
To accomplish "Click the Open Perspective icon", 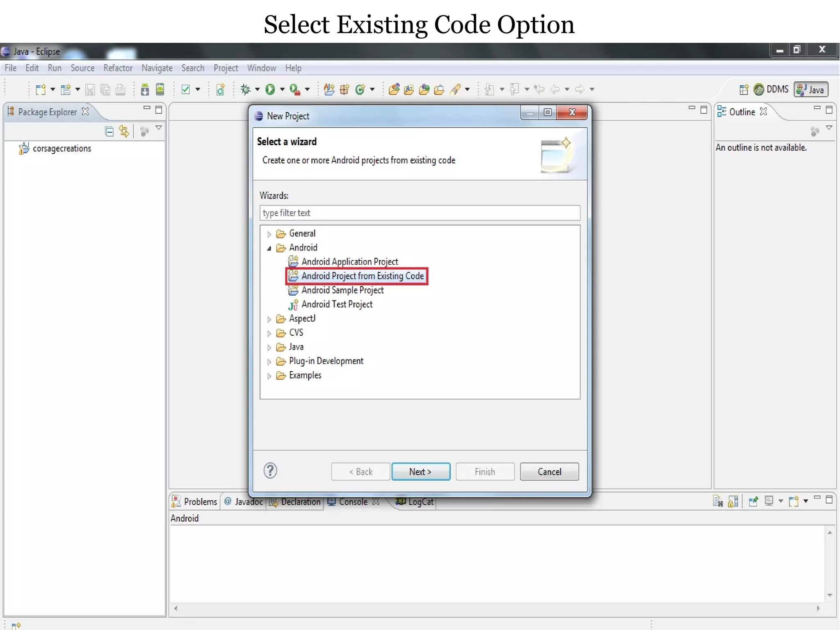I will coord(744,89).
